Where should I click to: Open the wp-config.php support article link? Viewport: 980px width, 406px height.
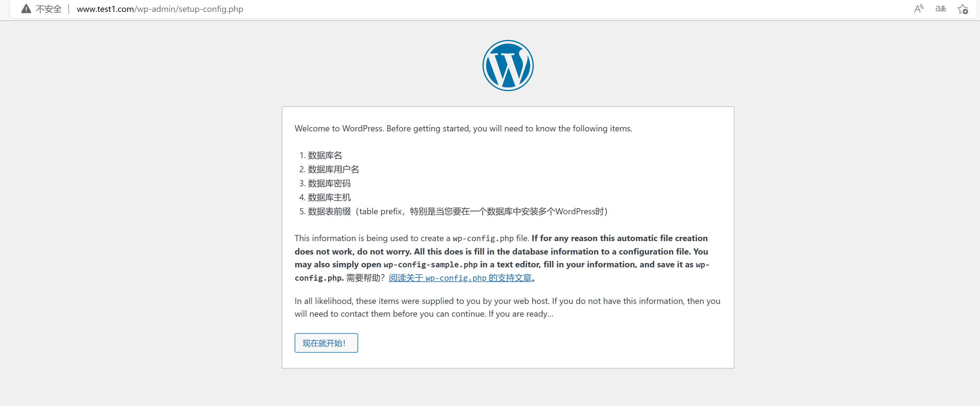click(460, 278)
